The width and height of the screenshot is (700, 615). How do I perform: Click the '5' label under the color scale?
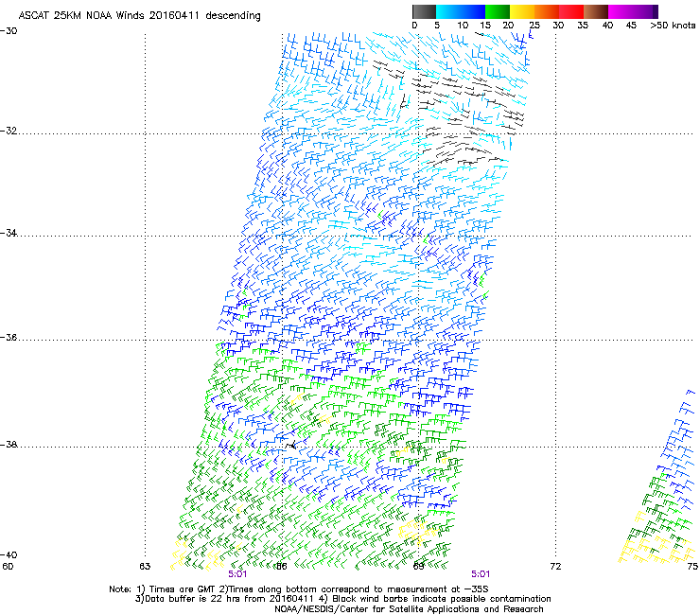click(437, 26)
